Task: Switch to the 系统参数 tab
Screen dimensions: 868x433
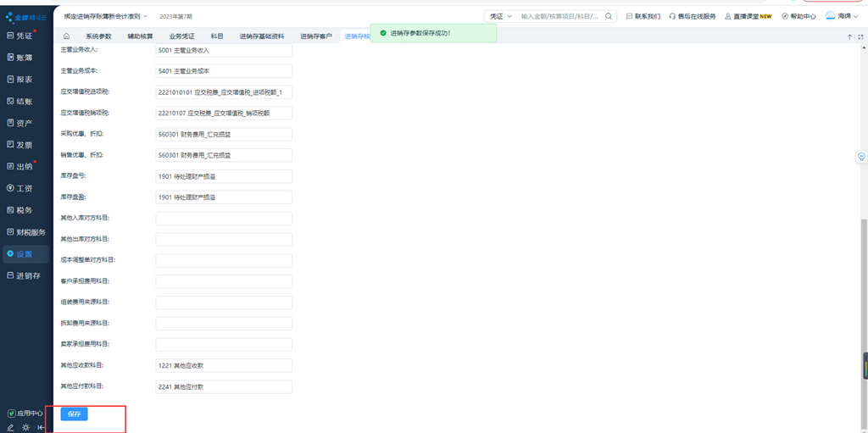Action: [98, 36]
